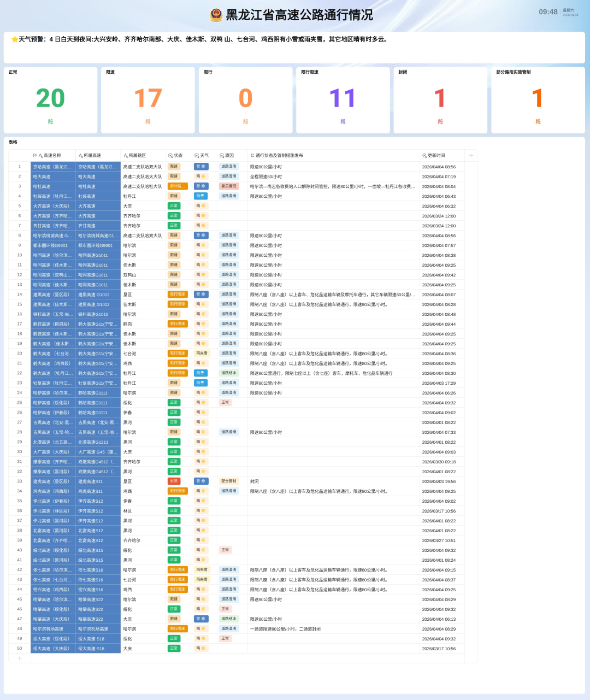Select the 正常 card showing 20

50,100
